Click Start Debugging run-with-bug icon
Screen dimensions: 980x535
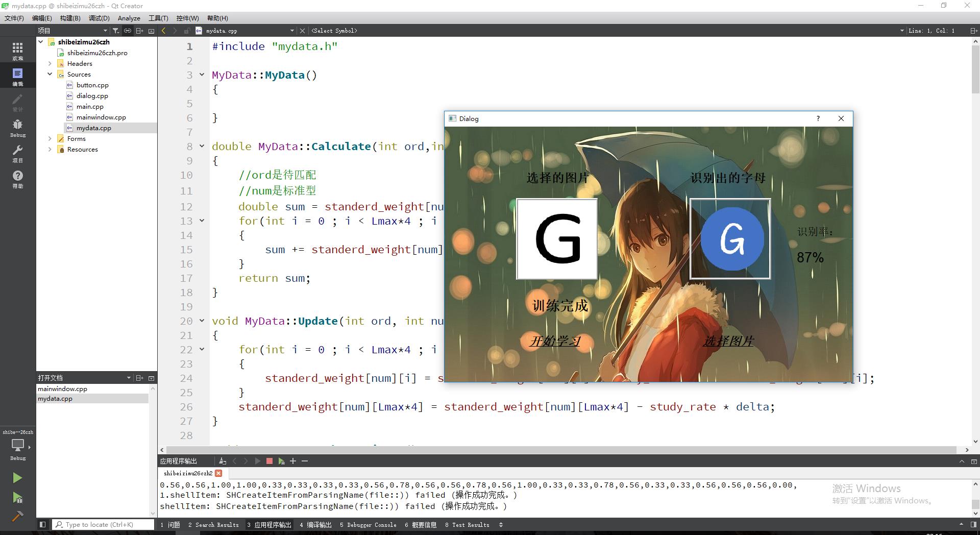pos(17,498)
